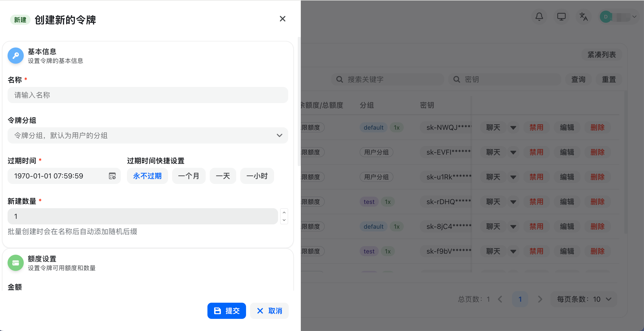Image resolution: width=644 pixels, height=331 pixels.
Task: Click 编辑 for sk-EVFI token
Action: coord(567,152)
